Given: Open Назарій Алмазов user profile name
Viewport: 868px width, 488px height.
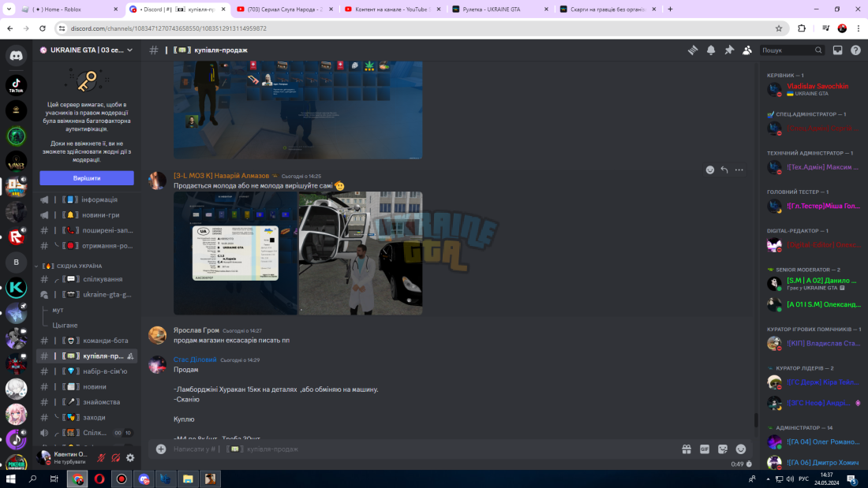Looking at the screenshot, I should [x=222, y=176].
